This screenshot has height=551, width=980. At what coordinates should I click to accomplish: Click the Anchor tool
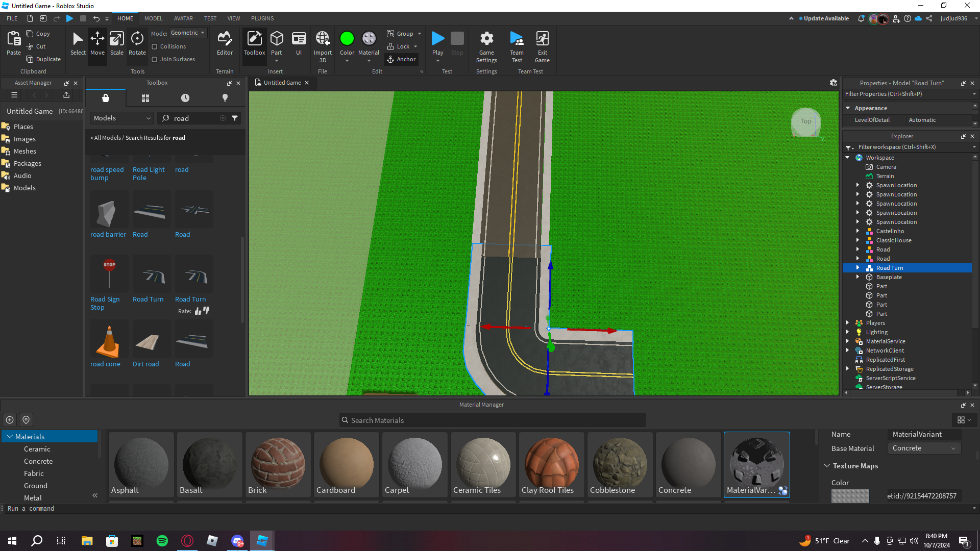click(402, 59)
